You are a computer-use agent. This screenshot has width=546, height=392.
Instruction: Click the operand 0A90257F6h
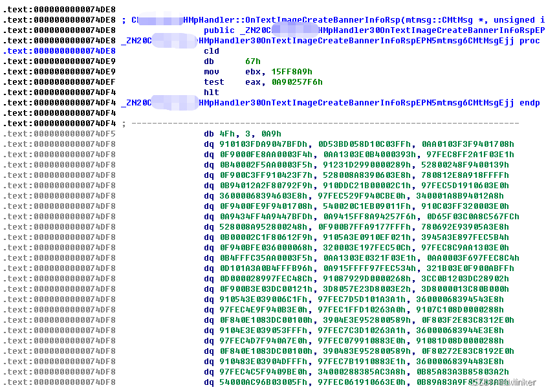coord(297,82)
